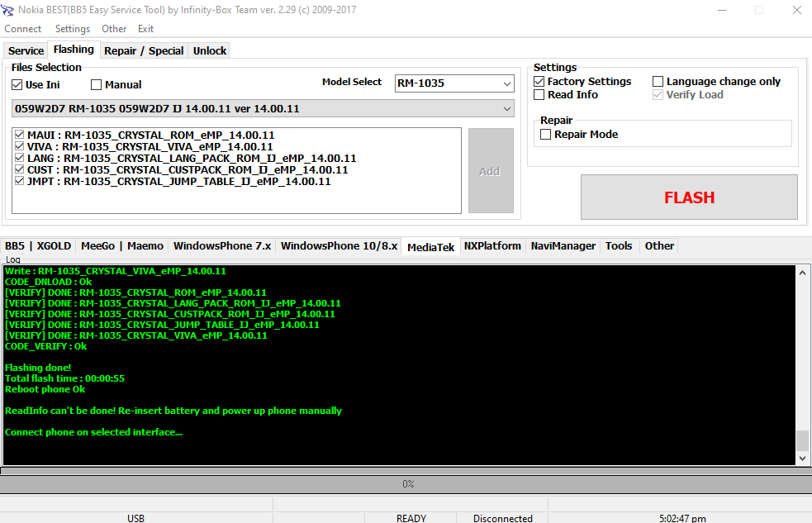Image resolution: width=812 pixels, height=523 pixels.
Task: Click the Model Select label
Action: coord(352,82)
